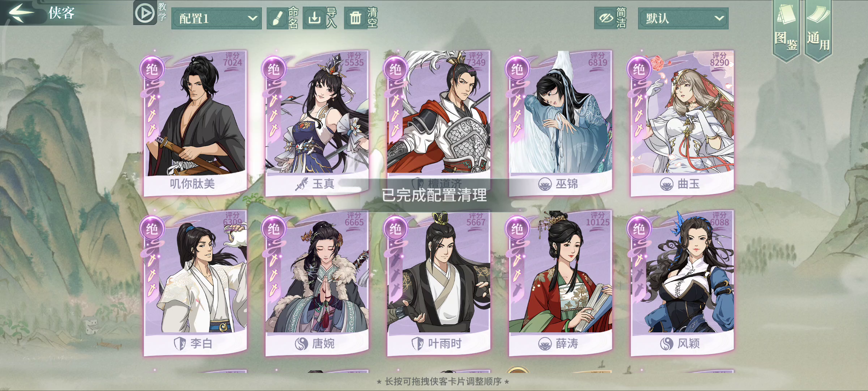Click the lotus icon beside 巫锦
The image size is (868, 391).
pos(545,184)
